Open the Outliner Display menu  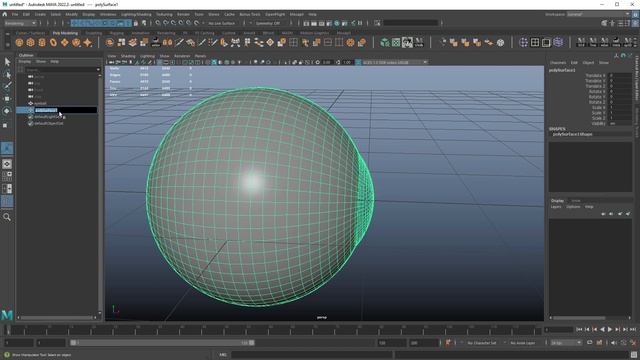click(24, 62)
